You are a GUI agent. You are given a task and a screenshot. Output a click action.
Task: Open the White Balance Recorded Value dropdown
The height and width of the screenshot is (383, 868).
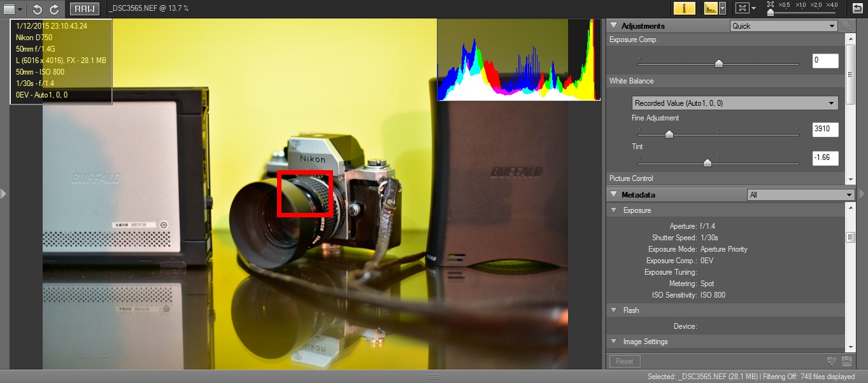pyautogui.click(x=735, y=103)
